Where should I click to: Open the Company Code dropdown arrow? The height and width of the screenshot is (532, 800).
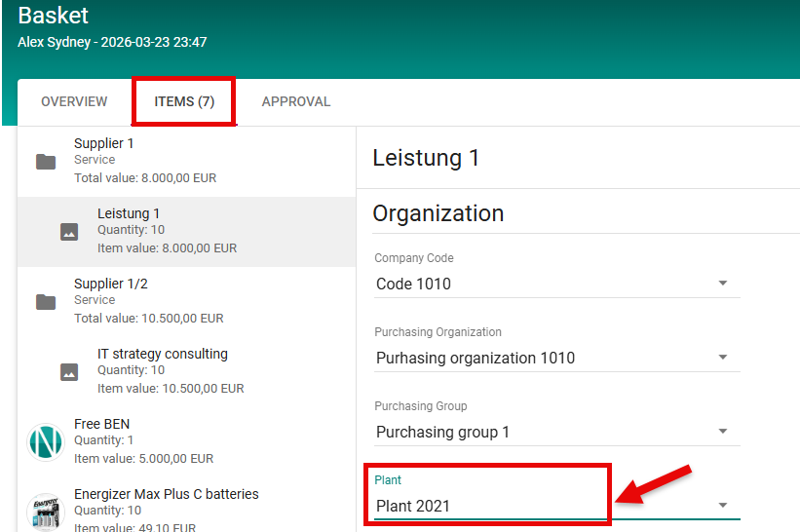pos(722,284)
